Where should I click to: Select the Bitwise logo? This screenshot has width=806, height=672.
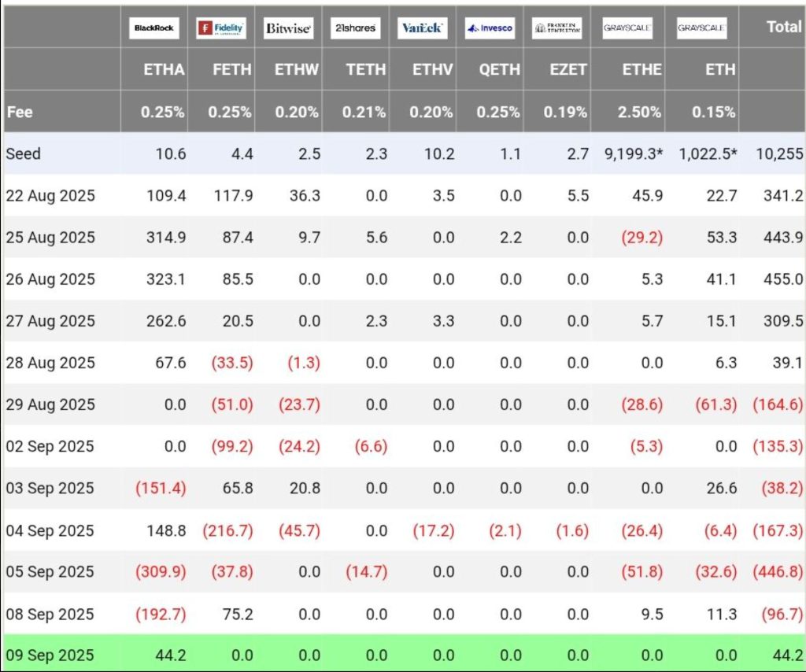(288, 28)
